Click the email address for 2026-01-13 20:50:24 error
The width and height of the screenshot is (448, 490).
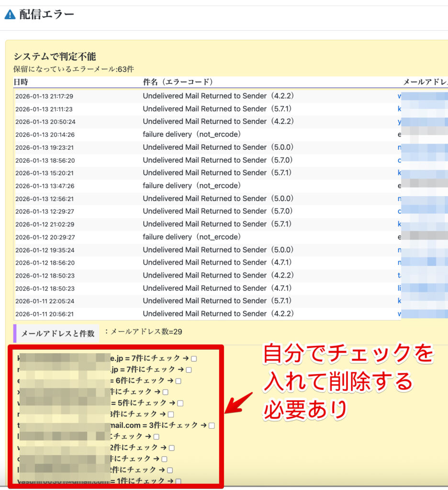coord(399,122)
